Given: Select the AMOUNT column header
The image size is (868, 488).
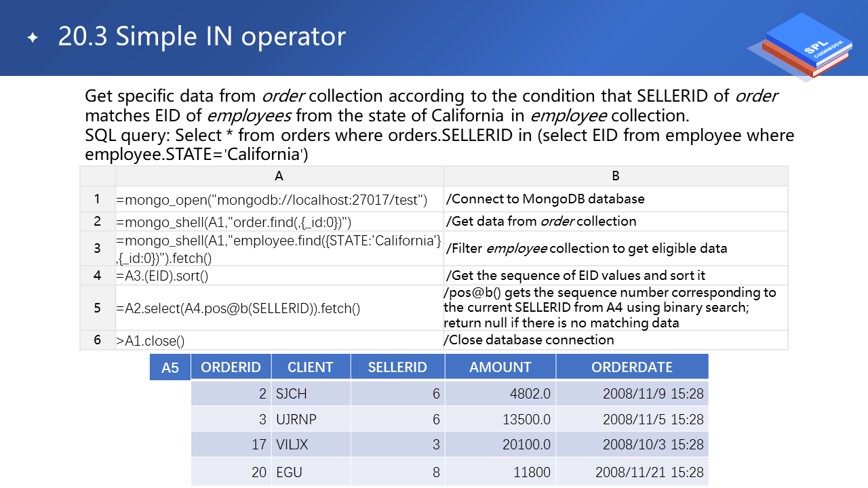Looking at the screenshot, I should coord(500,367).
